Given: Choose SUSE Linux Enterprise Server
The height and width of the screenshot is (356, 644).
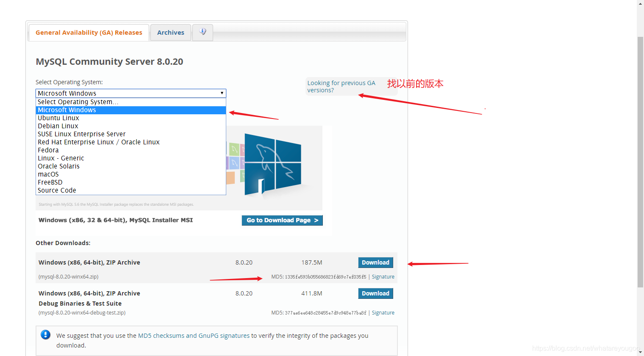Looking at the screenshot, I should pyautogui.click(x=131, y=134).
